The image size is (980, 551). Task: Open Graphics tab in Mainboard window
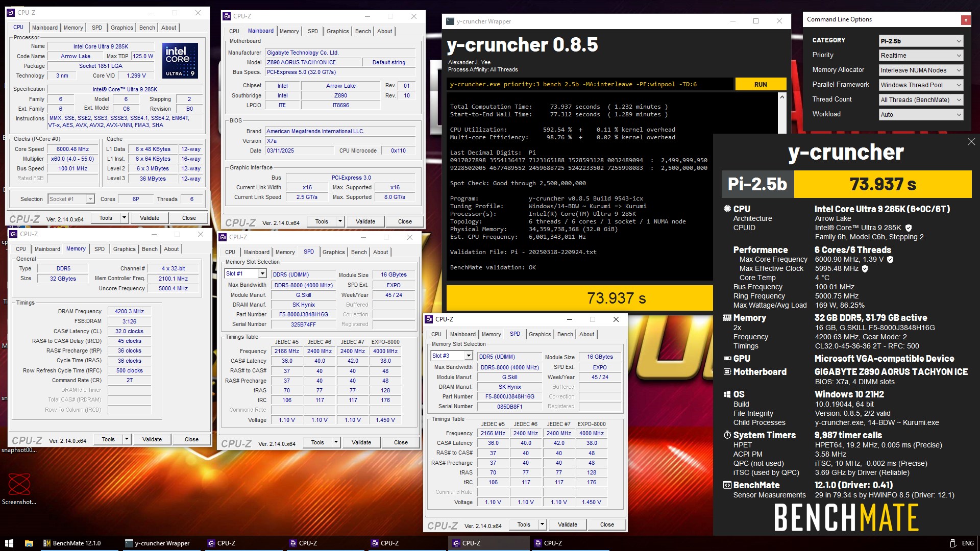click(x=338, y=31)
